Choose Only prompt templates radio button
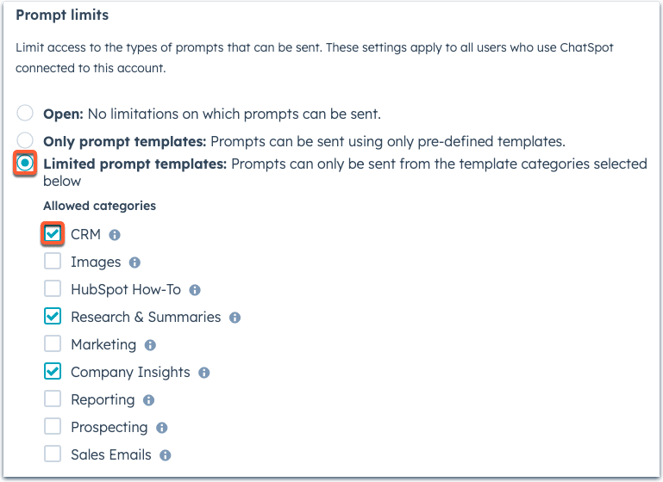Image resolution: width=663 pixels, height=482 pixels. click(x=25, y=140)
